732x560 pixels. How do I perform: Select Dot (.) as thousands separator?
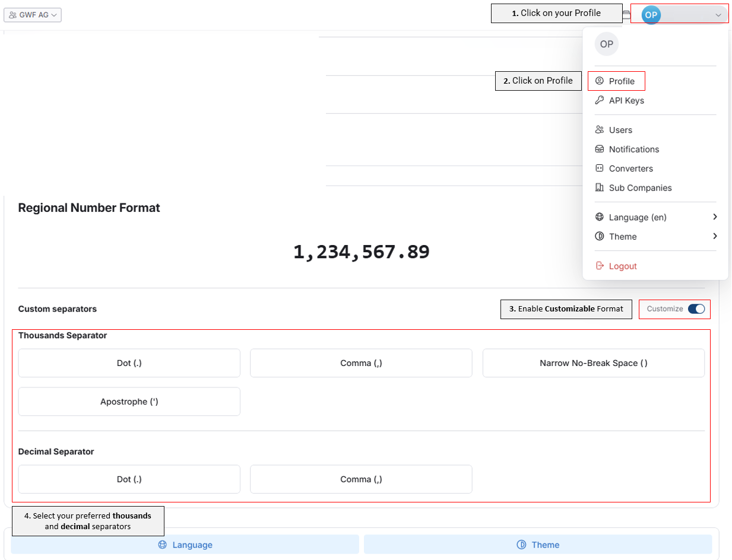click(x=129, y=363)
